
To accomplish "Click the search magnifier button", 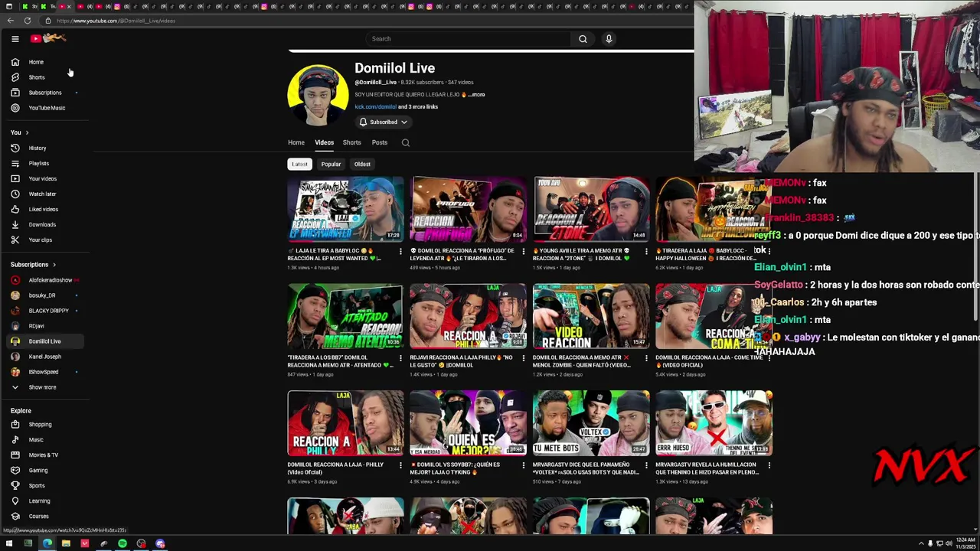I will 583,38.
